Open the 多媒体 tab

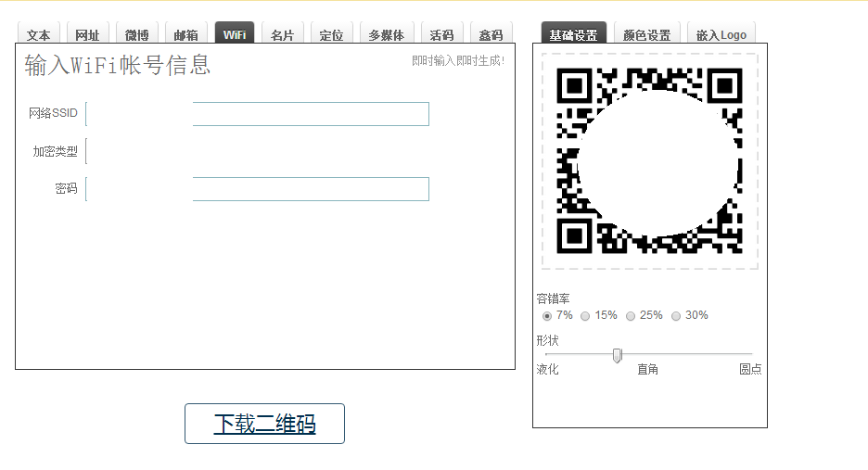(387, 33)
